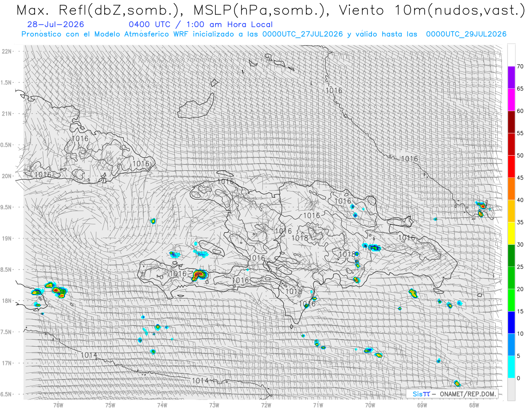Click the '40' value on the colorbar
Image resolution: width=532 pixels, height=411 pixels.
[520, 200]
